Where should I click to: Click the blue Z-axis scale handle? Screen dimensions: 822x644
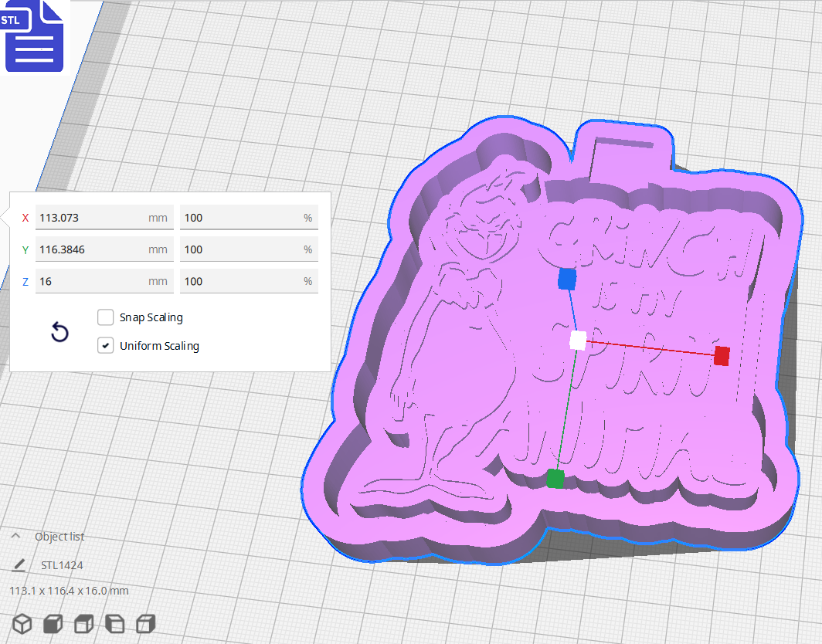(566, 280)
